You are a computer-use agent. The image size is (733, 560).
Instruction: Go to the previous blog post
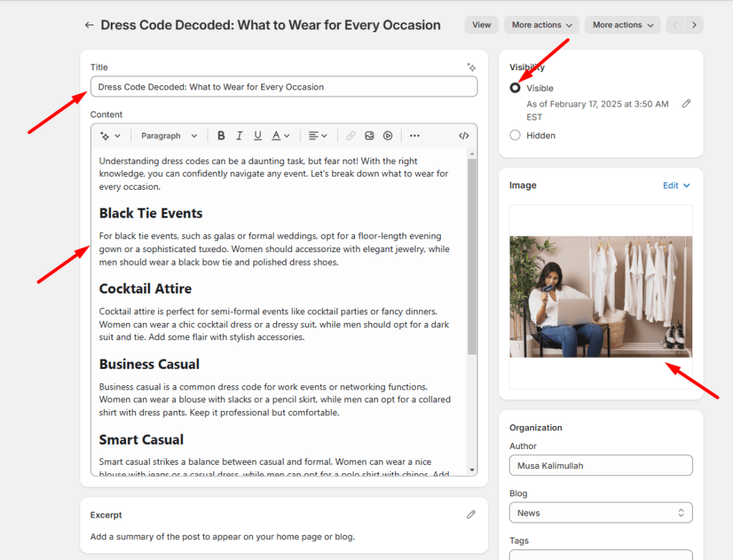(x=675, y=25)
